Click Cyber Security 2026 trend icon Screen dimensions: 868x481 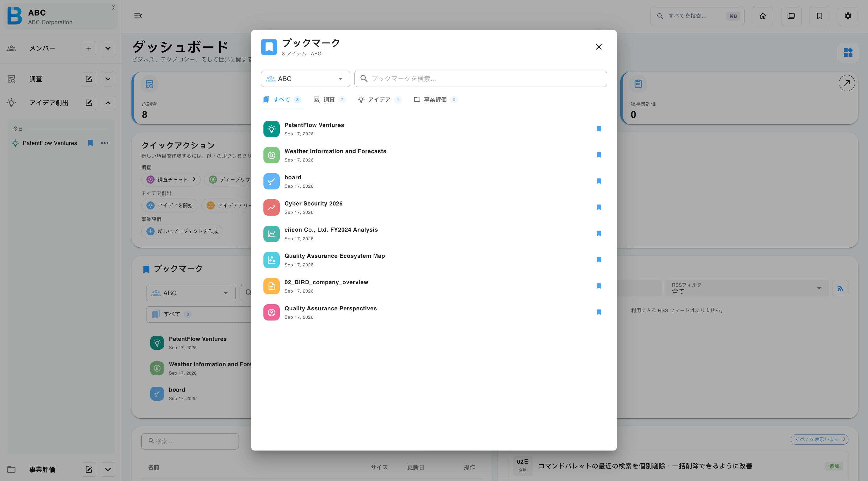(271, 207)
